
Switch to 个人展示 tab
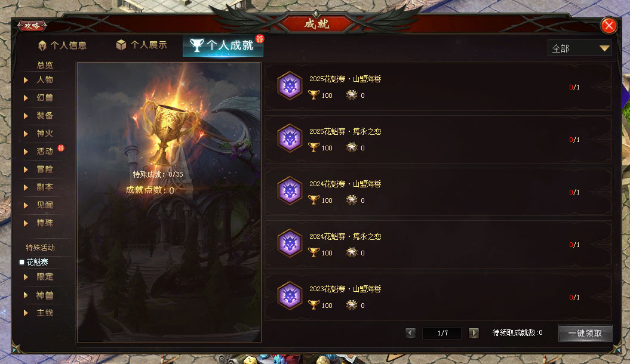142,45
